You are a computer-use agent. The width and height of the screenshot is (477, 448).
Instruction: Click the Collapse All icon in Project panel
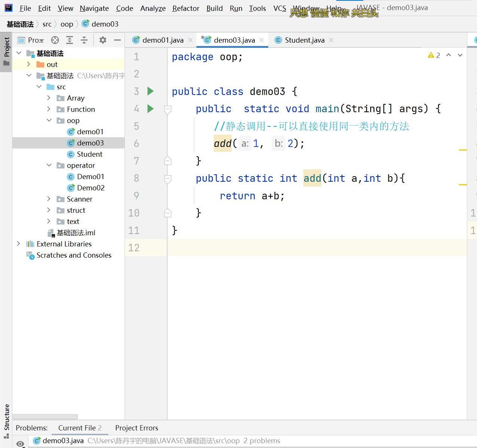[x=84, y=40]
